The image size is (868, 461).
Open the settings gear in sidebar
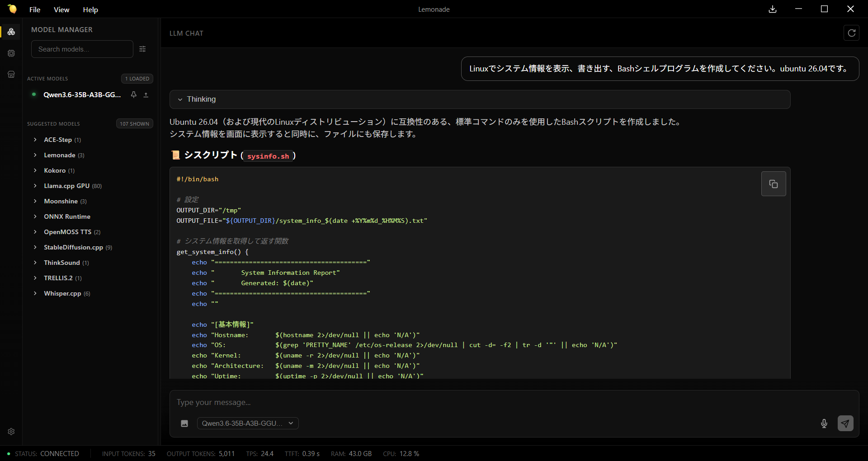tap(11, 432)
